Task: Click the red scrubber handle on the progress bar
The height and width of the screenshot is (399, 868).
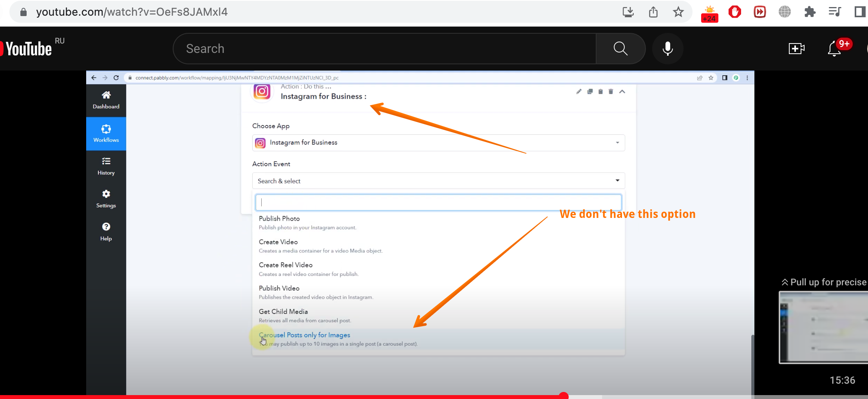Action: click(x=564, y=396)
